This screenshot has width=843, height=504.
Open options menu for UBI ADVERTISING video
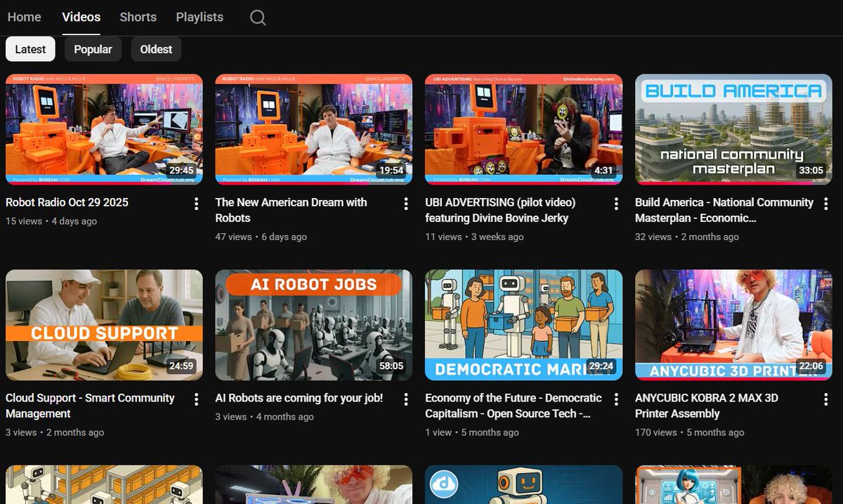[x=616, y=204]
